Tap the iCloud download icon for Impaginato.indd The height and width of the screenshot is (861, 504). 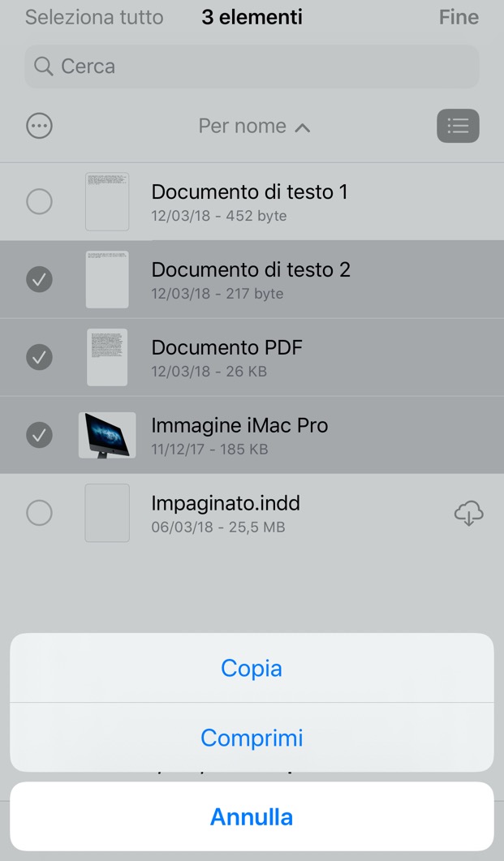pyautogui.click(x=469, y=514)
